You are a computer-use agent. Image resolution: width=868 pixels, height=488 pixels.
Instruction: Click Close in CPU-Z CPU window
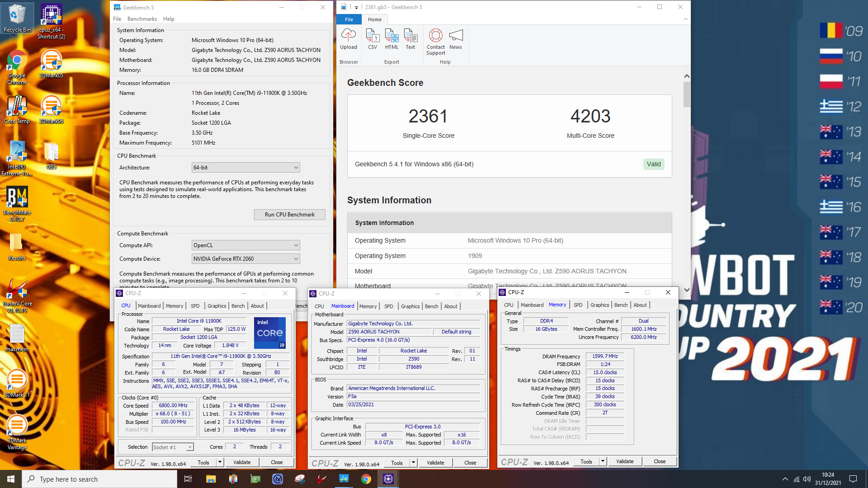[277, 462]
